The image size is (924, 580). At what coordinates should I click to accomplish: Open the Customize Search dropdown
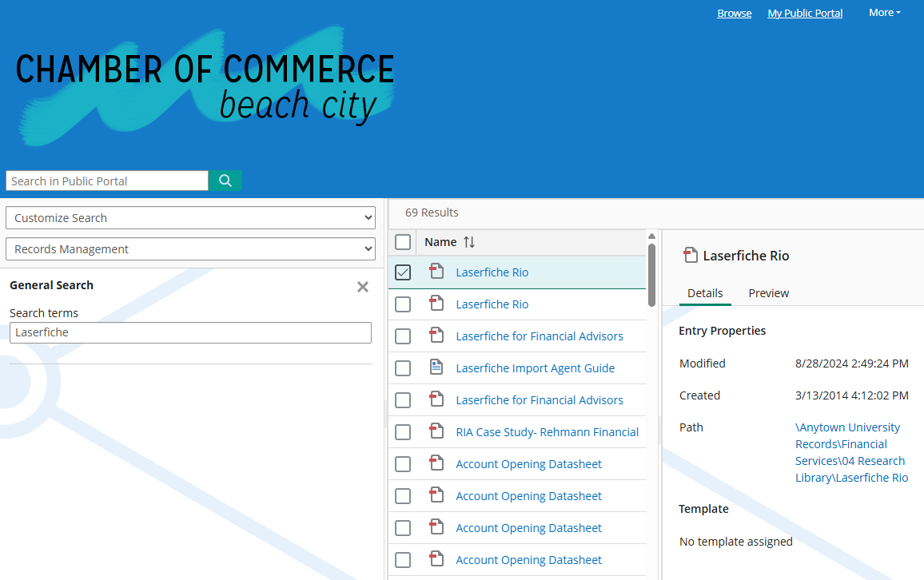[x=190, y=218]
